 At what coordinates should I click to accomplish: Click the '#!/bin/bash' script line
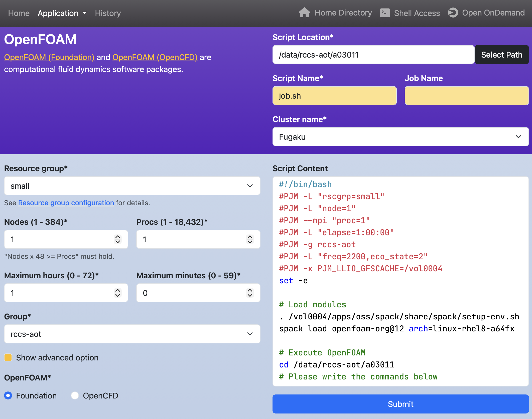click(x=305, y=184)
